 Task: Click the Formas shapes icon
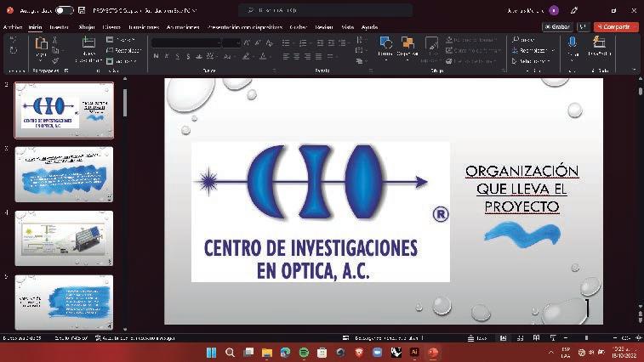(x=385, y=42)
